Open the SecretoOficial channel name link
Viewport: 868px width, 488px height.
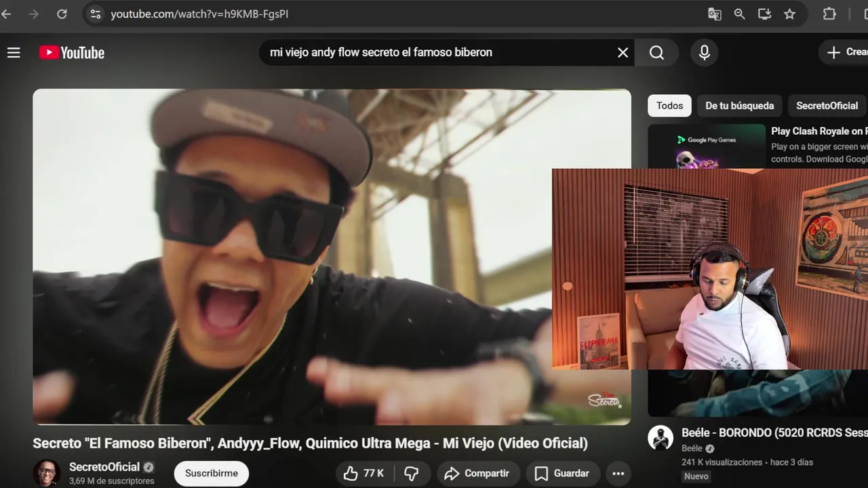click(104, 467)
